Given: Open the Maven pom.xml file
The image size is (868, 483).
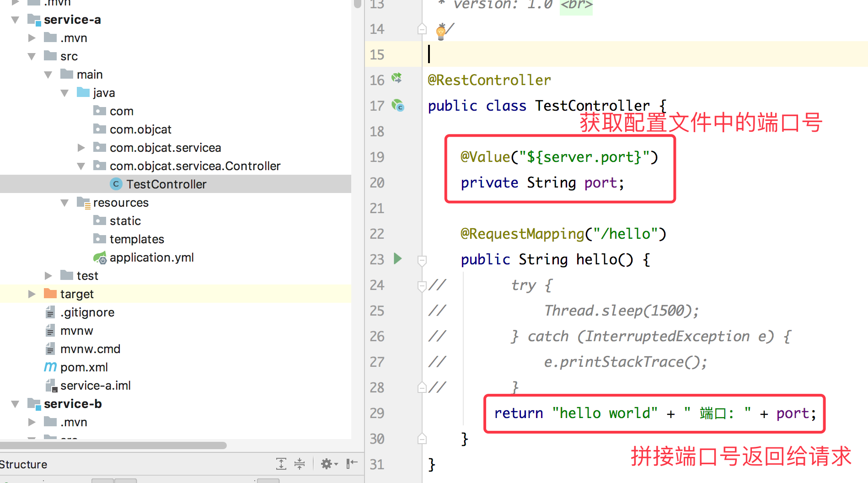Looking at the screenshot, I should tap(84, 367).
